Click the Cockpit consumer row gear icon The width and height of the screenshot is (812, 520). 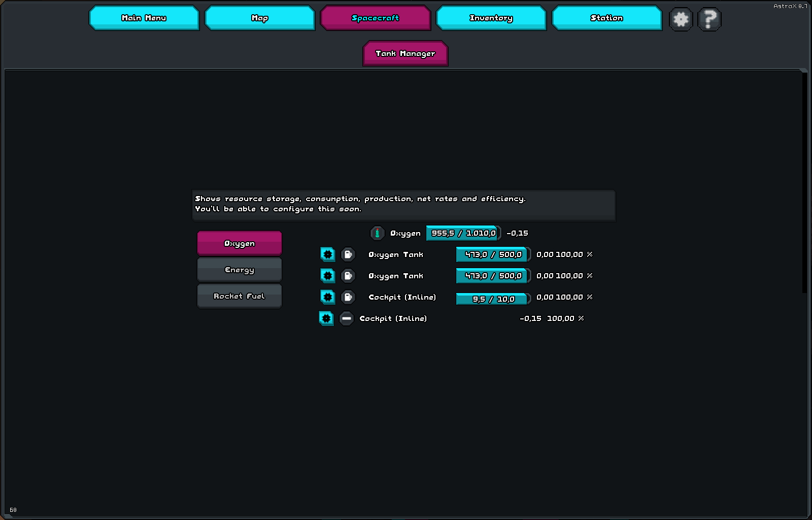[326, 318]
